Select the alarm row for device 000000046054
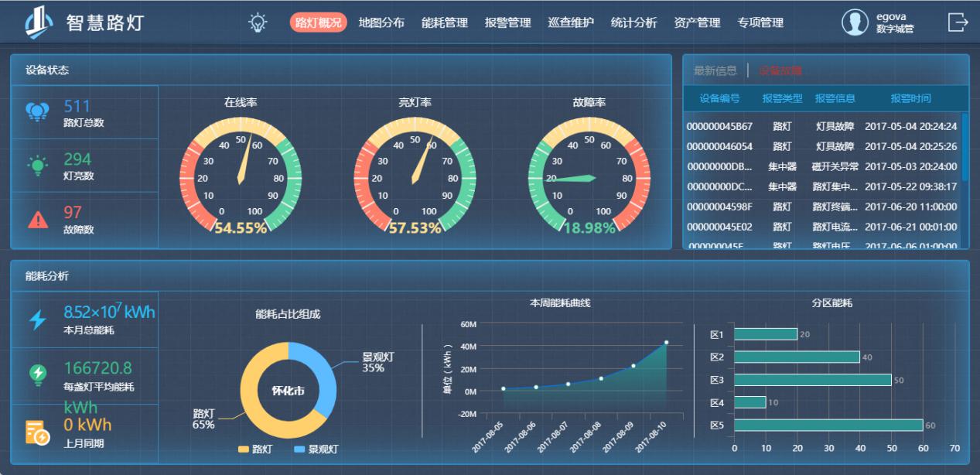Viewport: 980px width, 475px height. [821, 146]
